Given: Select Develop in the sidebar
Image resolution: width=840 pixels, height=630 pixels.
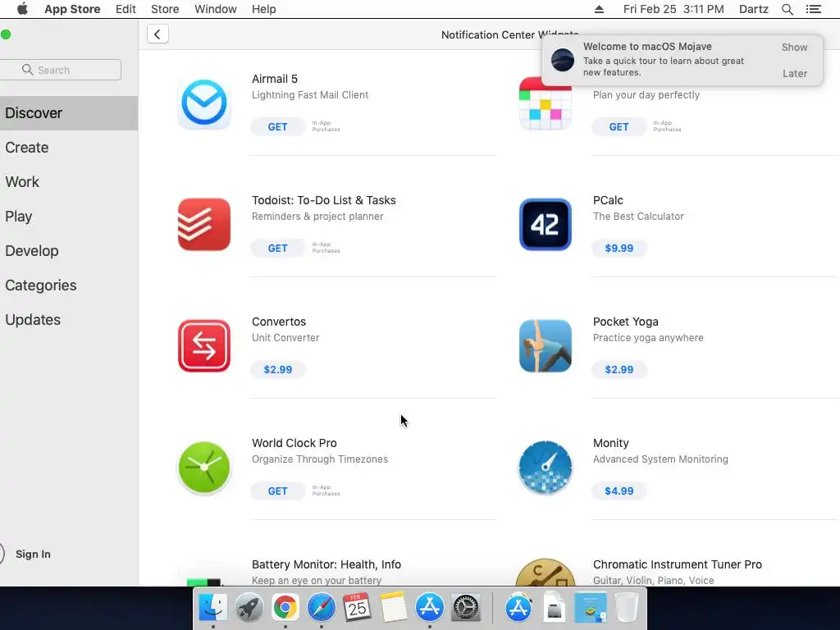Looking at the screenshot, I should coord(69,251).
